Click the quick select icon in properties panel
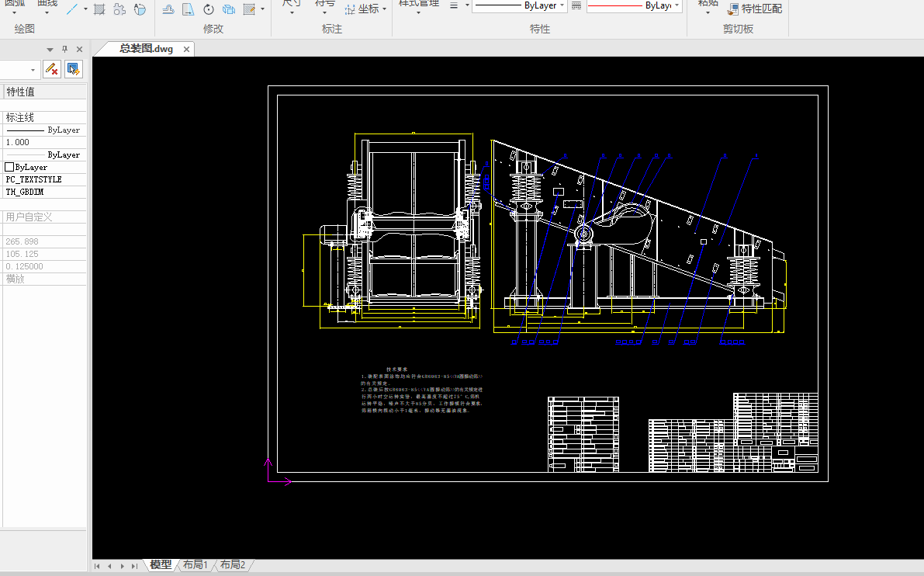This screenshot has height=576, width=924. click(73, 69)
